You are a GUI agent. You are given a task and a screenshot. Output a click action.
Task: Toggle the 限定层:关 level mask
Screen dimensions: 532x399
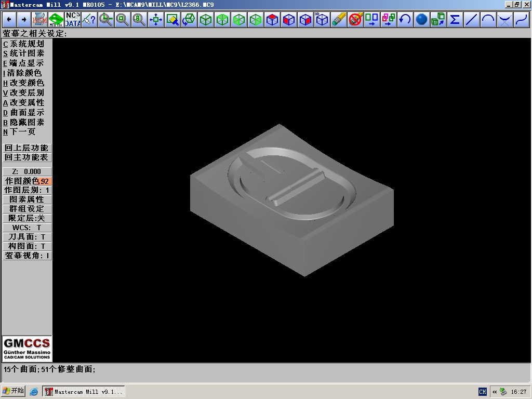[x=27, y=218]
